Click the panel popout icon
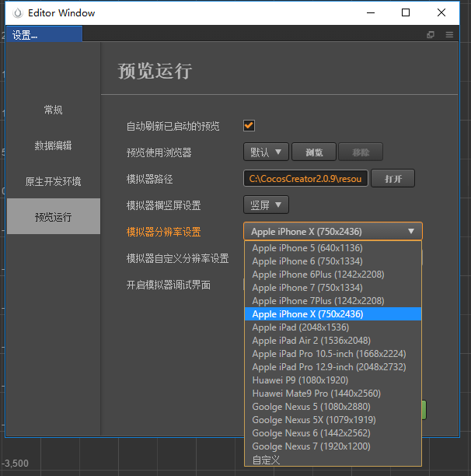This screenshot has height=476, width=471. pos(431,34)
